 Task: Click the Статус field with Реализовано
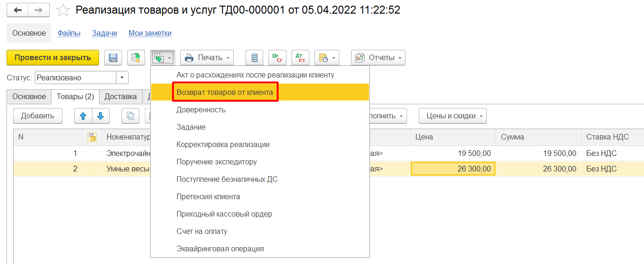[x=76, y=78]
